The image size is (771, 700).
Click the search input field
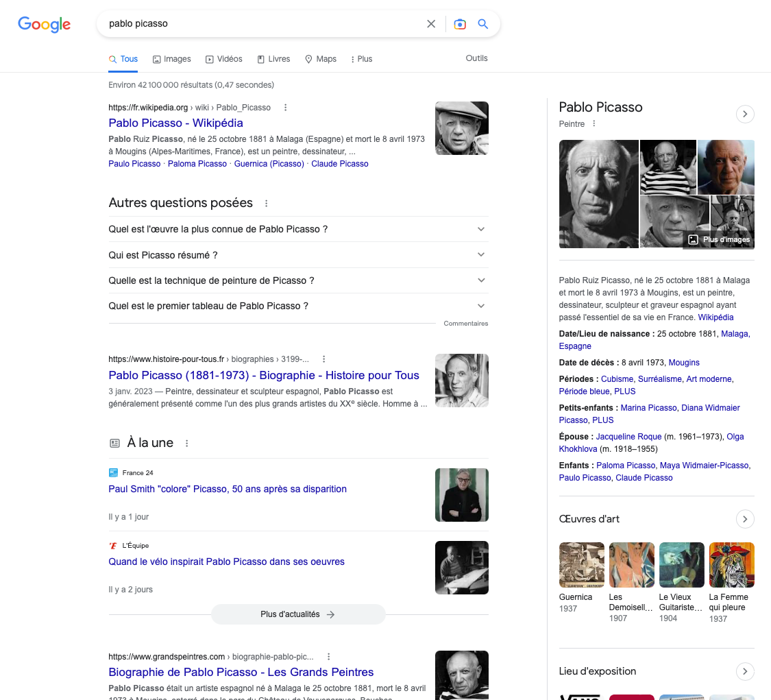coord(263,23)
